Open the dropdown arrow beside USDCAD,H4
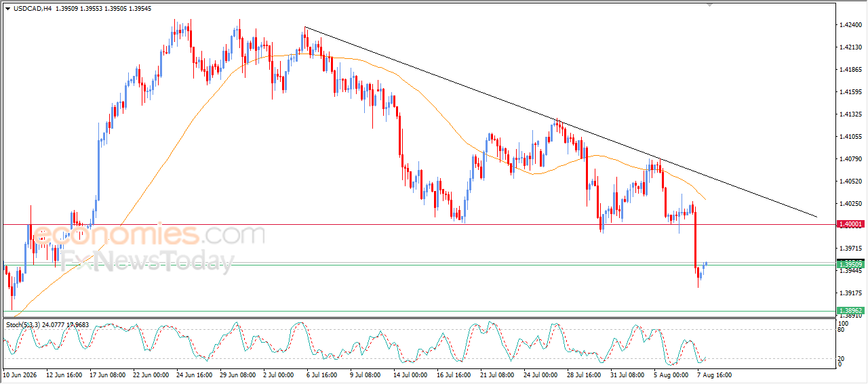 (8, 9)
